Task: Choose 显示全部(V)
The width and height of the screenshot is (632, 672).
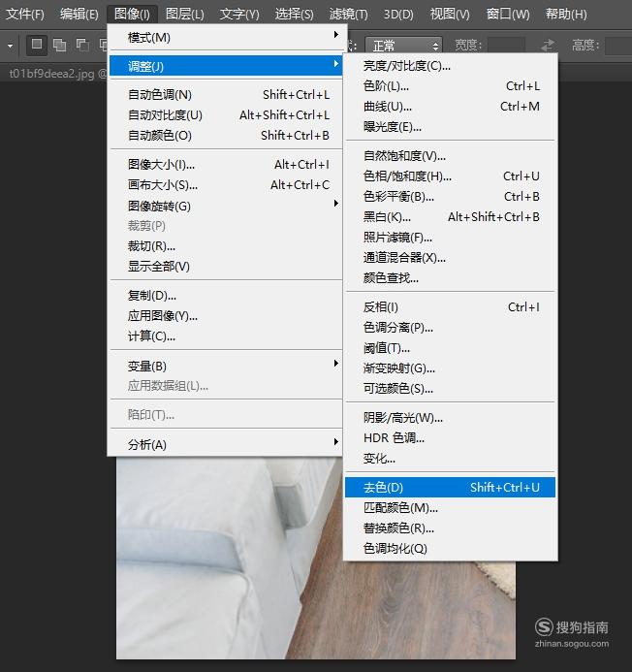Action: coord(226,266)
